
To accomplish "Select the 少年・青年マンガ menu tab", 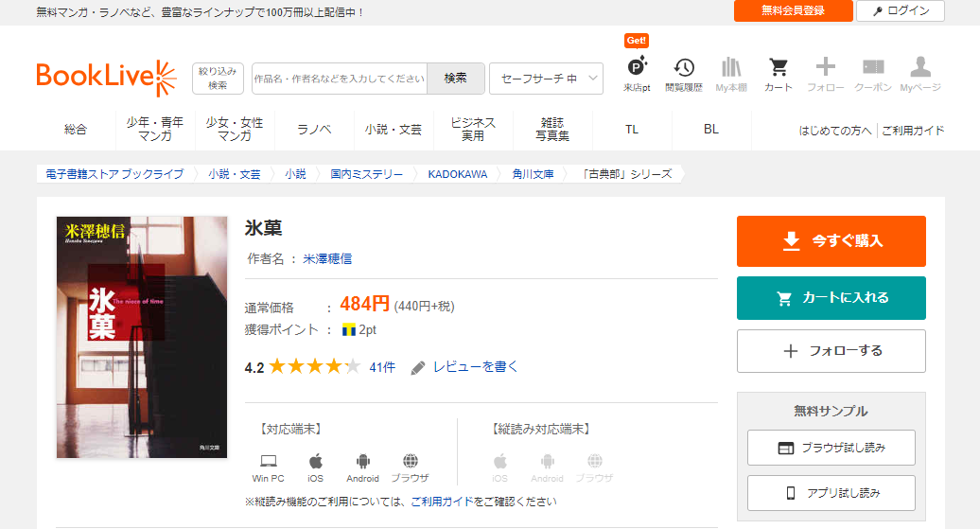I will (x=155, y=130).
